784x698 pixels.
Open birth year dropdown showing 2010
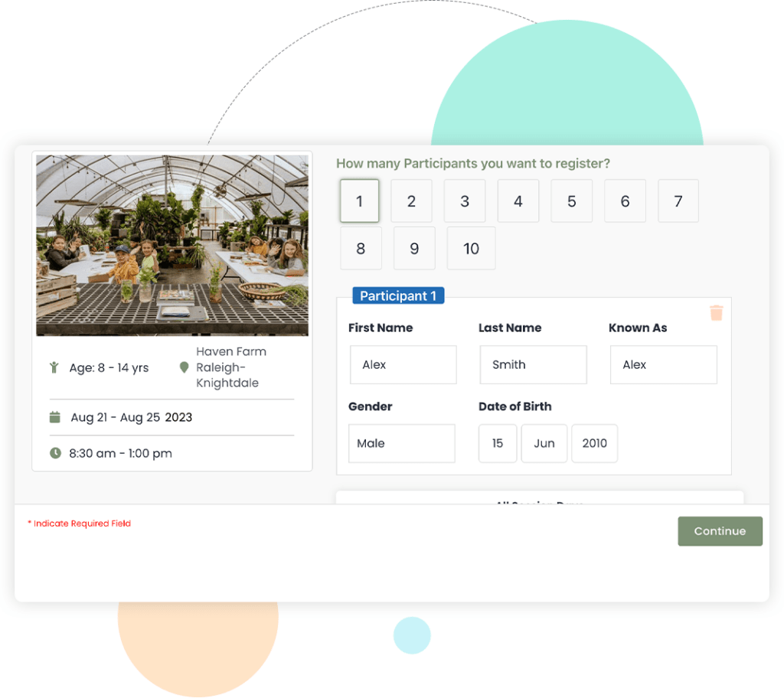pos(594,443)
